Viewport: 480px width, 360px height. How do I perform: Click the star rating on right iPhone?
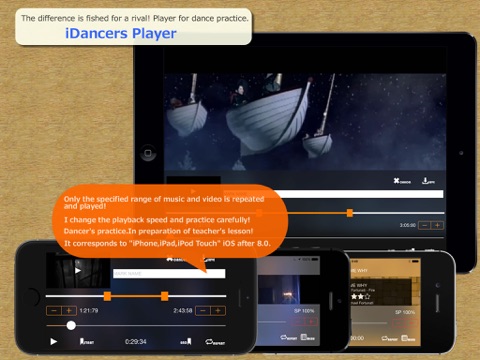pyautogui.click(x=360, y=296)
